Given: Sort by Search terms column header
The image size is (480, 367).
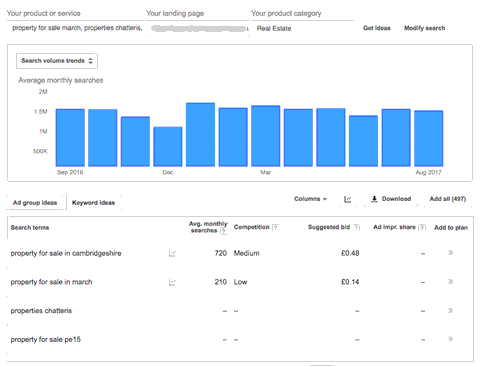Looking at the screenshot, I should [30, 228].
